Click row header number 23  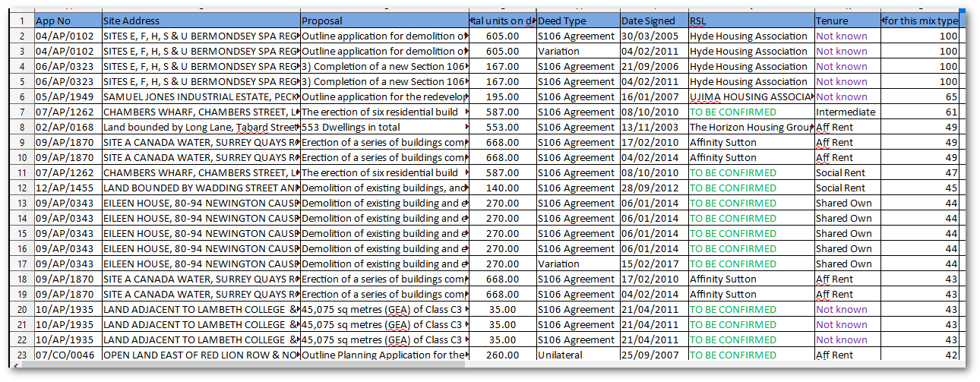21,355
